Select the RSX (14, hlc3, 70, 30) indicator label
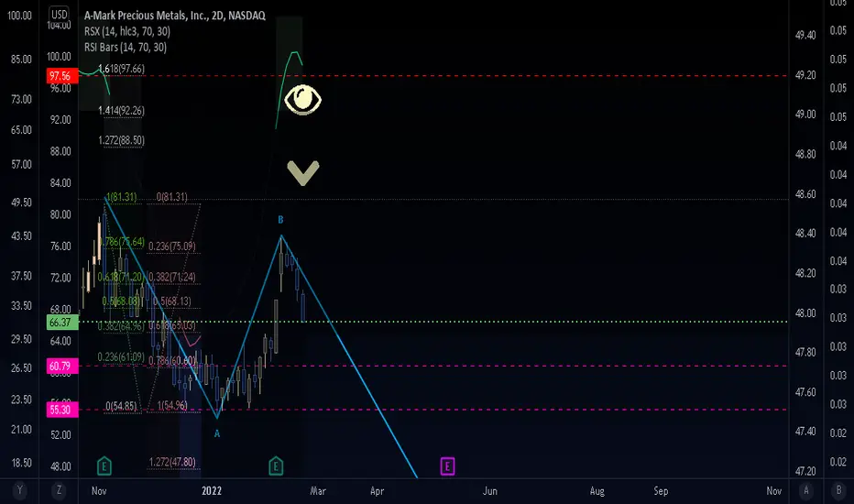 tap(126, 31)
